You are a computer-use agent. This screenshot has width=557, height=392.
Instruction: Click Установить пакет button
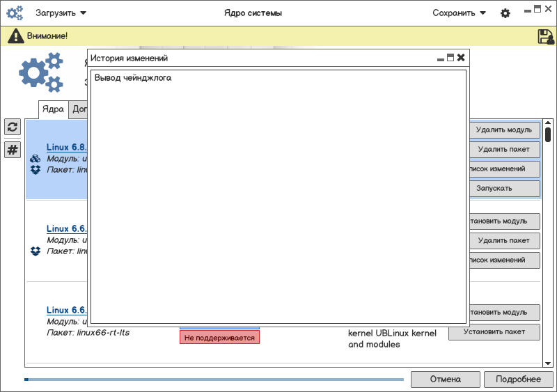tap(494, 332)
